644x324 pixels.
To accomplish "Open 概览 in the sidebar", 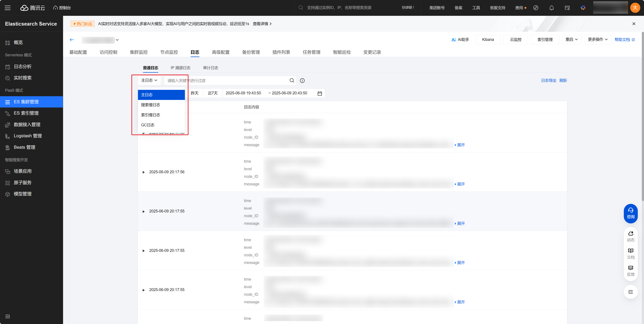I will click(x=31, y=43).
